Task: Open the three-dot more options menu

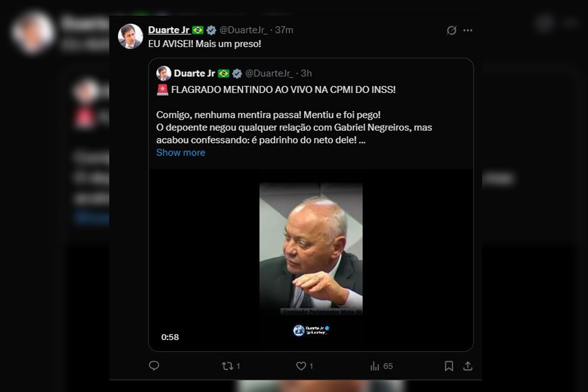Action: click(468, 30)
